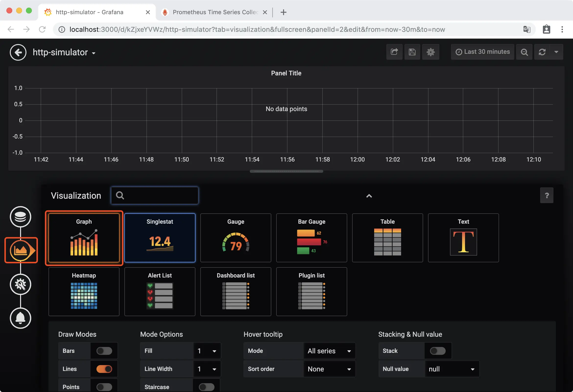Open Hover tooltip Mode dropdown

point(329,351)
